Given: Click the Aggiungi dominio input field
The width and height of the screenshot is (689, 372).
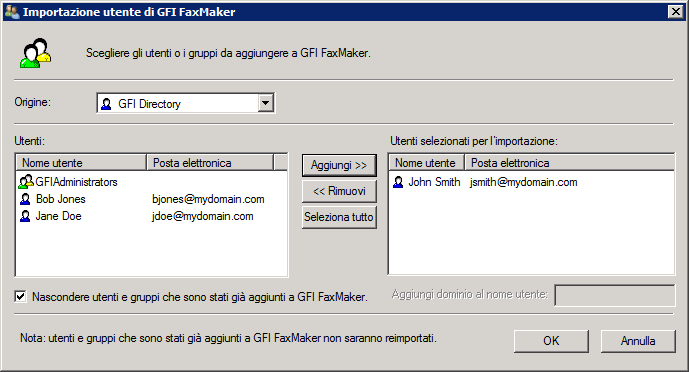Looking at the screenshot, I should tap(615, 295).
